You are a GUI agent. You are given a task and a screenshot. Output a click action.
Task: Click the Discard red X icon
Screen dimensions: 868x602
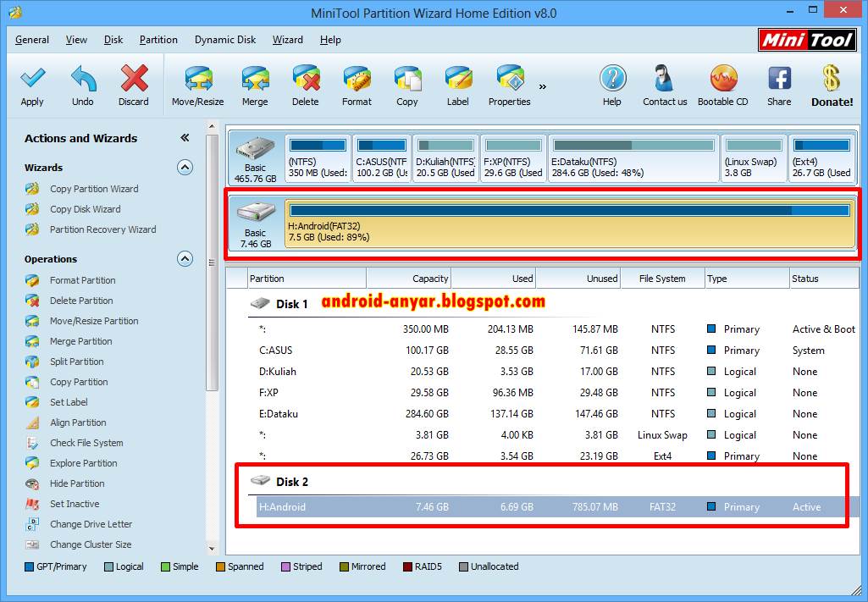point(134,78)
